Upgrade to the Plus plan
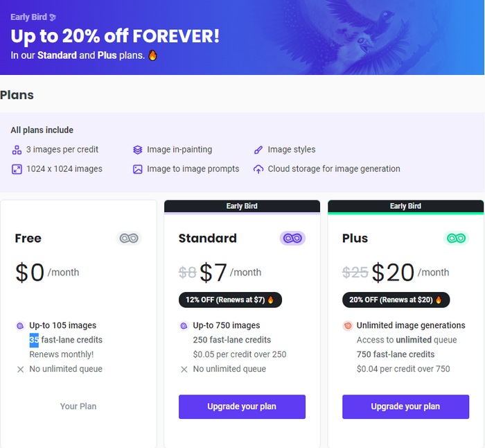The height and width of the screenshot is (448, 485). pyautogui.click(x=405, y=406)
